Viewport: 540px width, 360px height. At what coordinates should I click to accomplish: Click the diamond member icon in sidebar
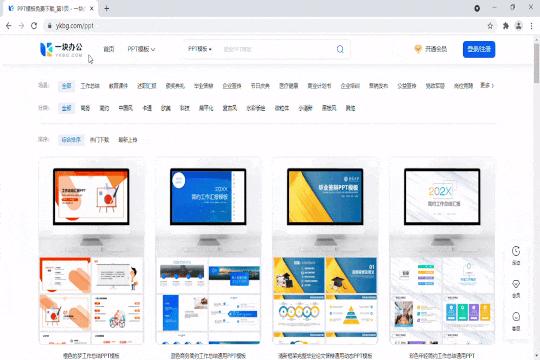(x=516, y=284)
